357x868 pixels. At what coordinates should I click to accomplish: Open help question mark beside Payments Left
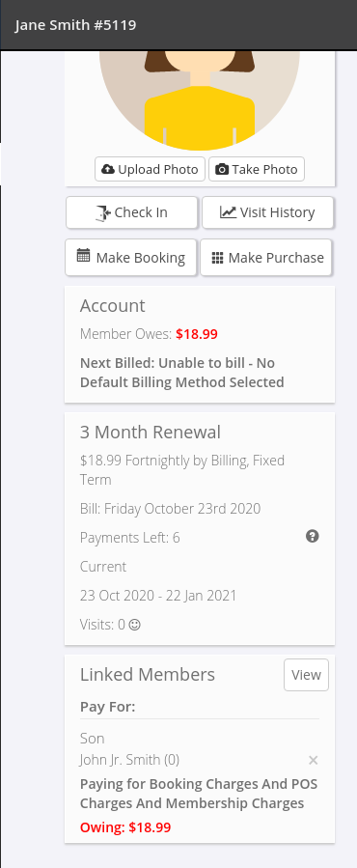[313, 536]
